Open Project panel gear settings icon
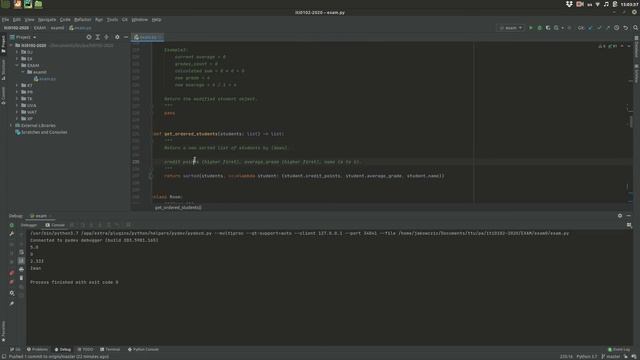This screenshot has width=640, height=360. coord(117,37)
